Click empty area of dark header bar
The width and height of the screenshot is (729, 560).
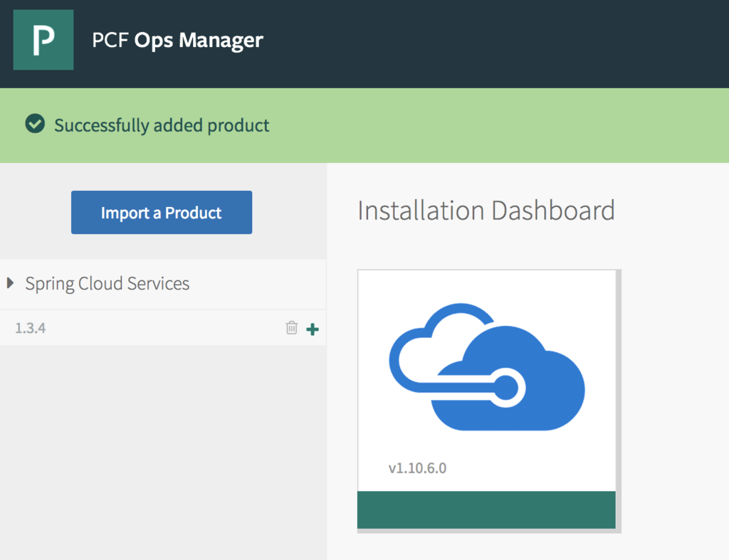coord(498,43)
